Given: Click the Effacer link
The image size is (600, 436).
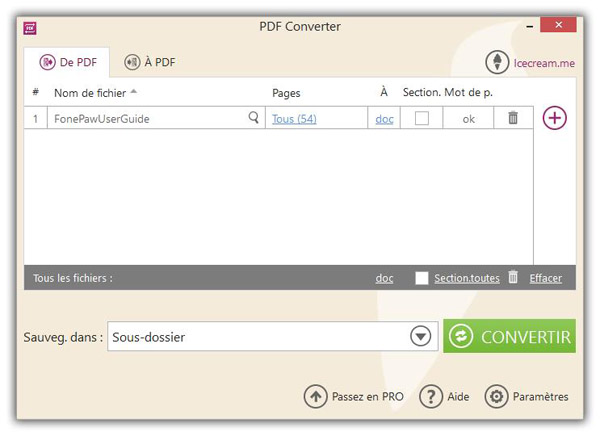Looking at the screenshot, I should pos(546,278).
